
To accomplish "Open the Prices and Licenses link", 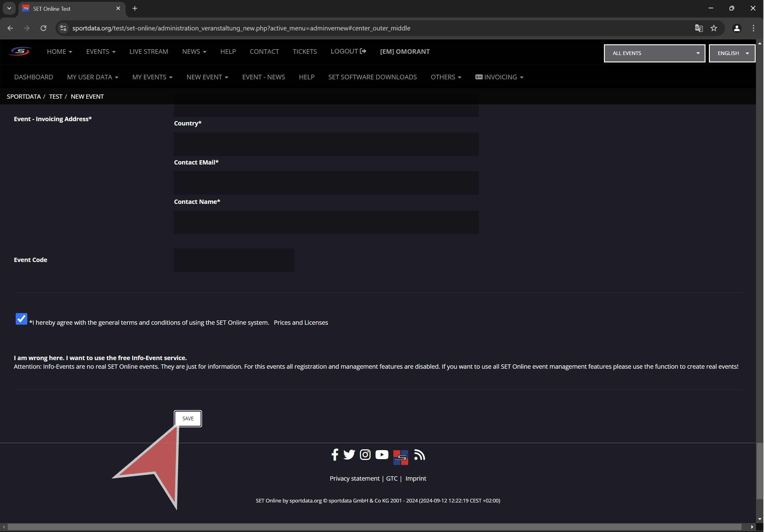I will click(x=300, y=323).
